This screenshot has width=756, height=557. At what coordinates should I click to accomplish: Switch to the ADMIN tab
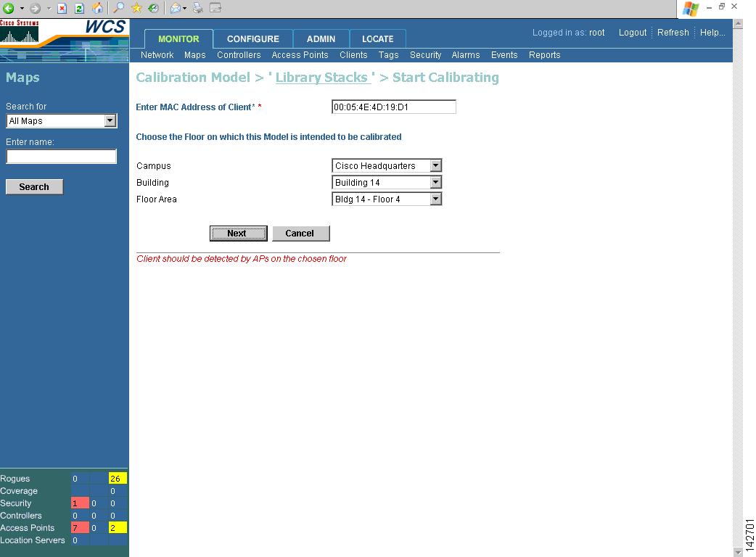tap(321, 39)
